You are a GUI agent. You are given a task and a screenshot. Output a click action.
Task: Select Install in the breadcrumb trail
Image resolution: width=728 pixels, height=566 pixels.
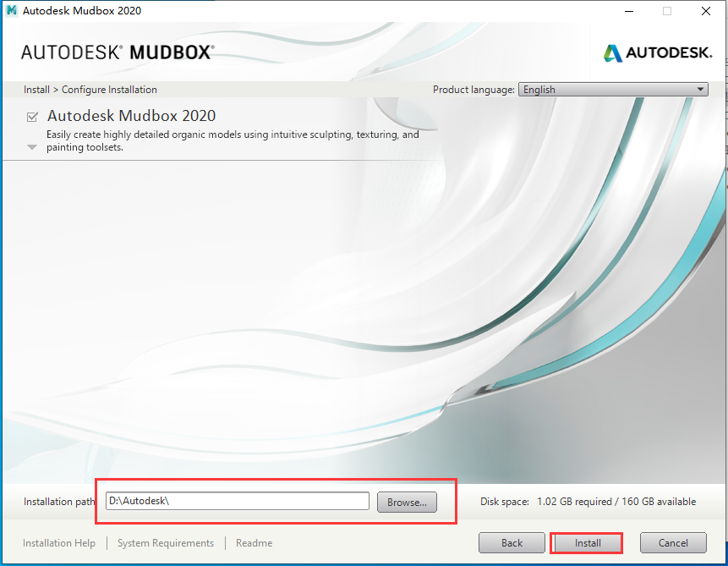pos(36,89)
